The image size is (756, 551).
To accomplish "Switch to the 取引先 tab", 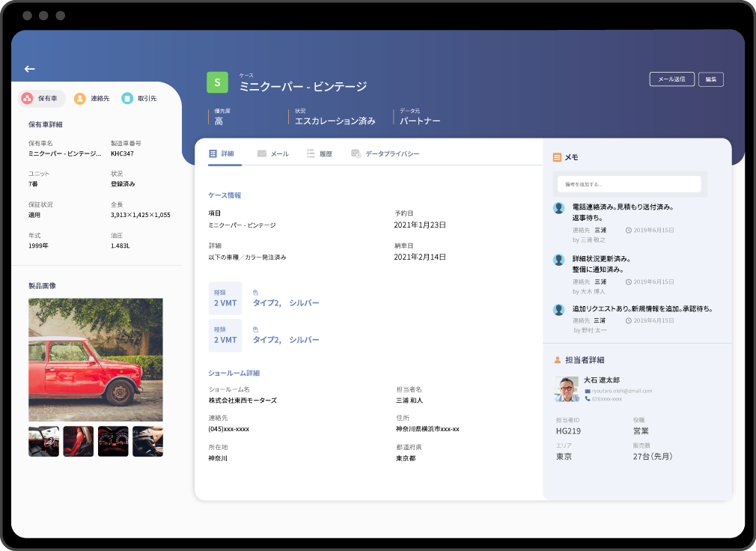I will click(139, 98).
